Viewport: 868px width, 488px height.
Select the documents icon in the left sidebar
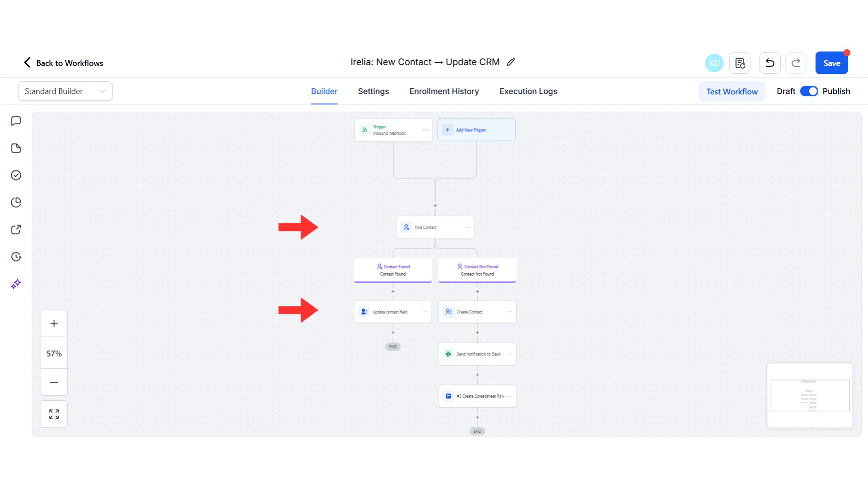(x=16, y=148)
